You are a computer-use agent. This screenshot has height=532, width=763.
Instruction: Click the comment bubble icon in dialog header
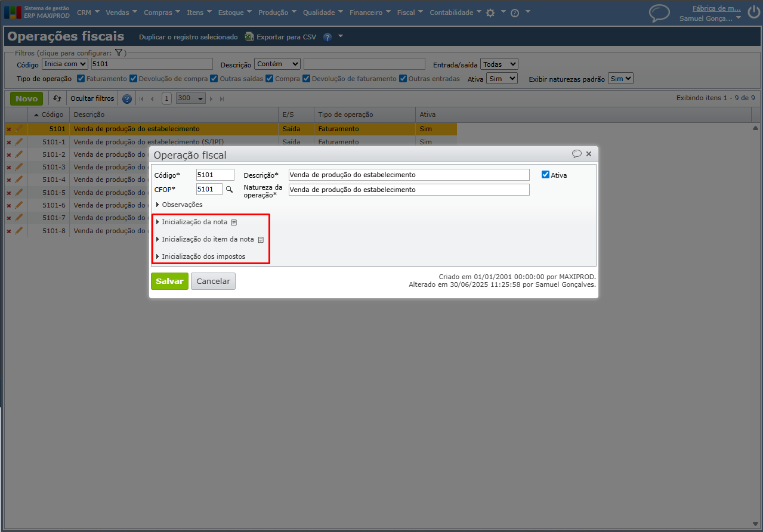(576, 154)
